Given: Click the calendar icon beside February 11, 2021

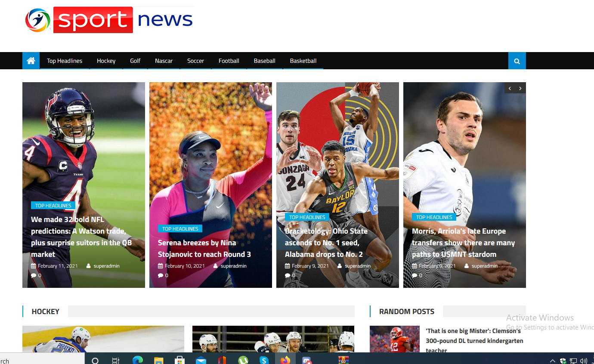Looking at the screenshot, I should pyautogui.click(x=34, y=265).
